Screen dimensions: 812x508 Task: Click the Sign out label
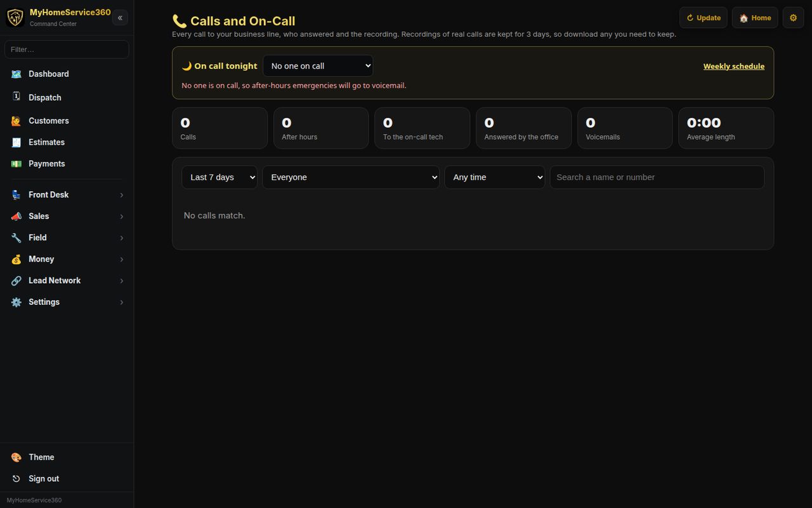pos(44,479)
